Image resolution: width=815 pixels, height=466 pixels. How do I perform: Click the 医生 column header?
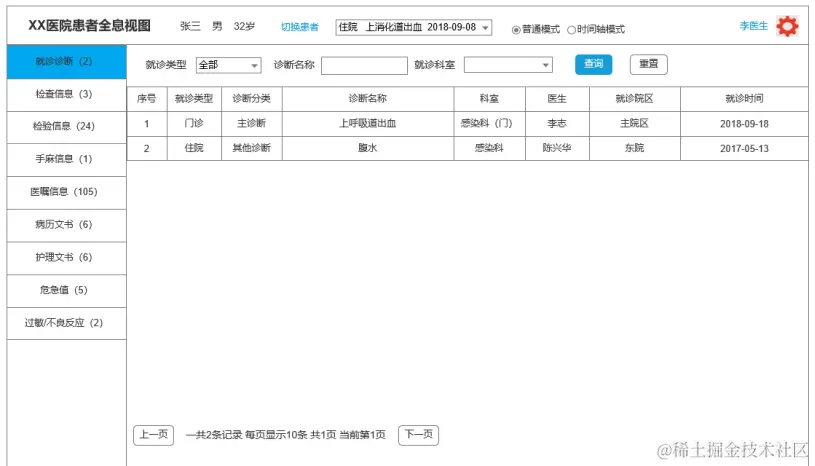tap(557, 99)
